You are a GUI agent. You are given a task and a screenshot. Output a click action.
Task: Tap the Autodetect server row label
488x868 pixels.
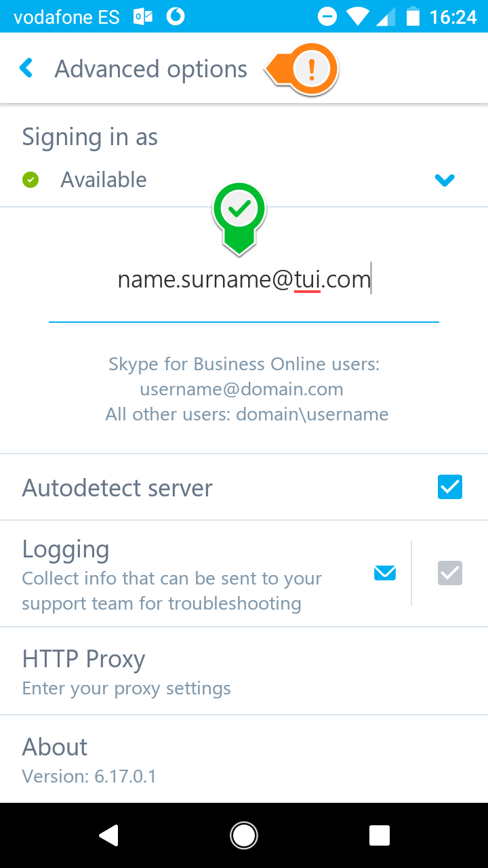coord(117,488)
